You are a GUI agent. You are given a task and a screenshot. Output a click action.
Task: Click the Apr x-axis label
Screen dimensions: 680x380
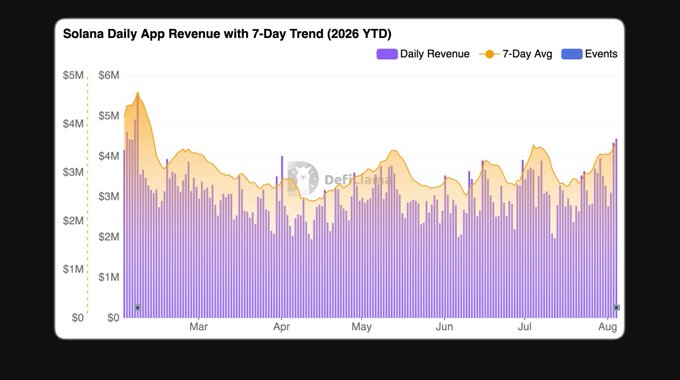281,327
